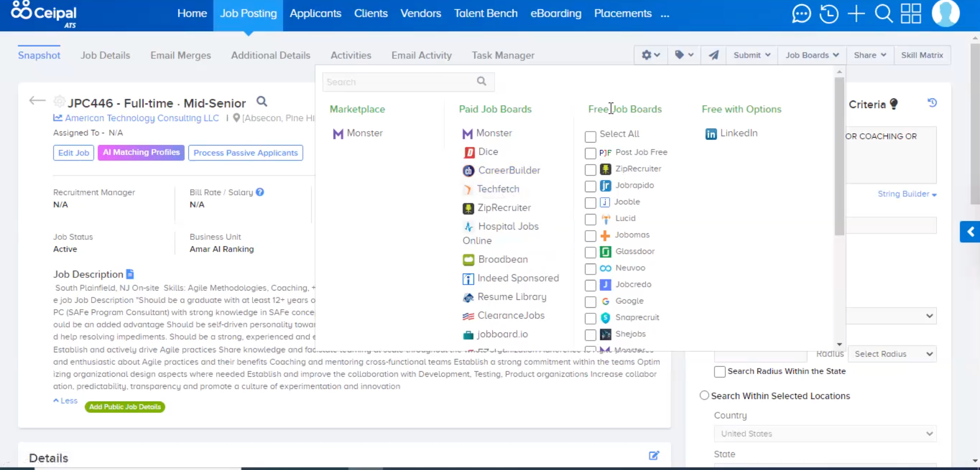This screenshot has height=470, width=980.
Task: Expand the Submit dropdown
Action: pos(752,55)
